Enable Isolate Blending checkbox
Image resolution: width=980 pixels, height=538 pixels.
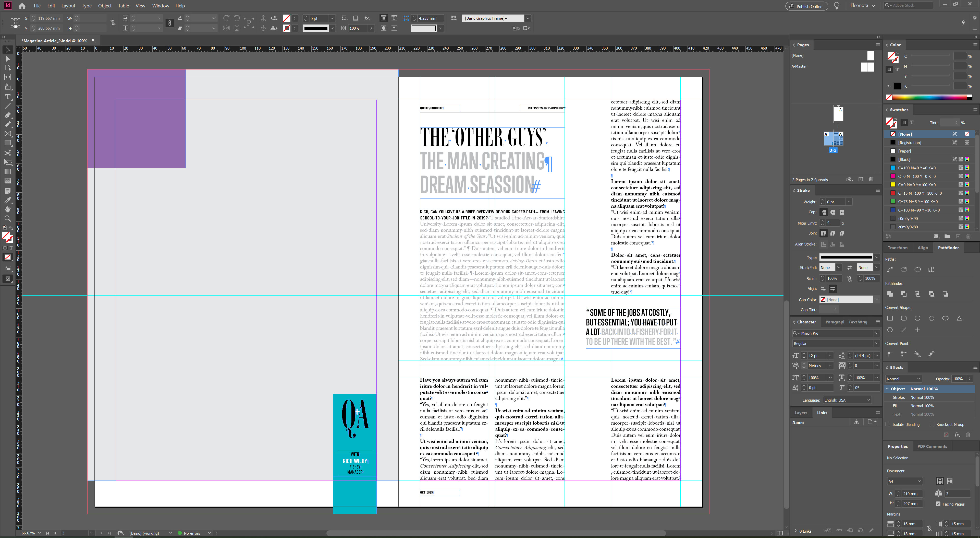pyautogui.click(x=888, y=424)
